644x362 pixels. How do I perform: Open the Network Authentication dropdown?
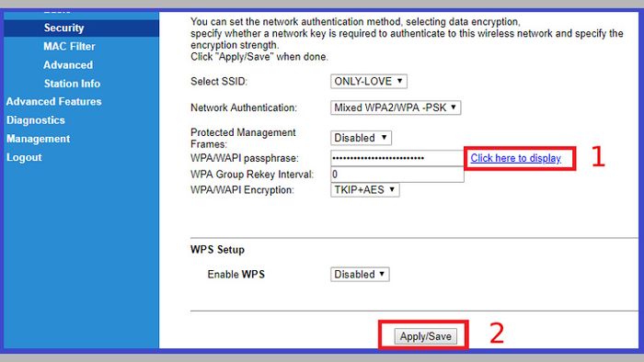pyautogui.click(x=396, y=107)
